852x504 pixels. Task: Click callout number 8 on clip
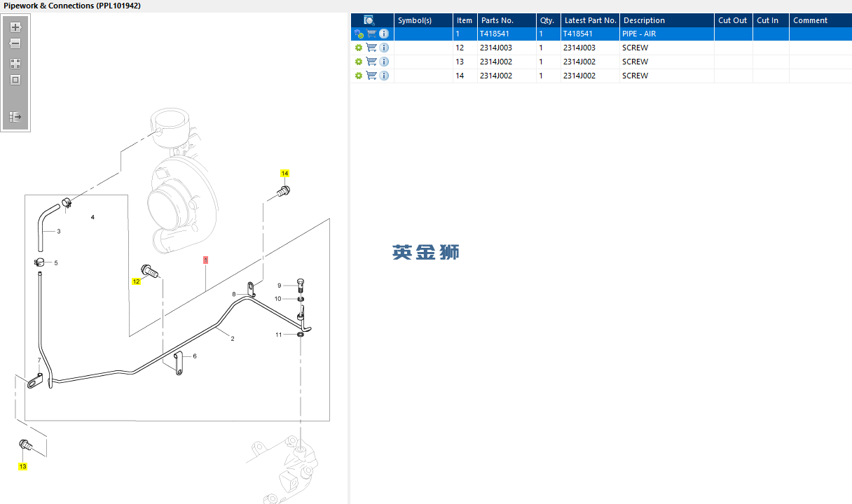coord(234,295)
